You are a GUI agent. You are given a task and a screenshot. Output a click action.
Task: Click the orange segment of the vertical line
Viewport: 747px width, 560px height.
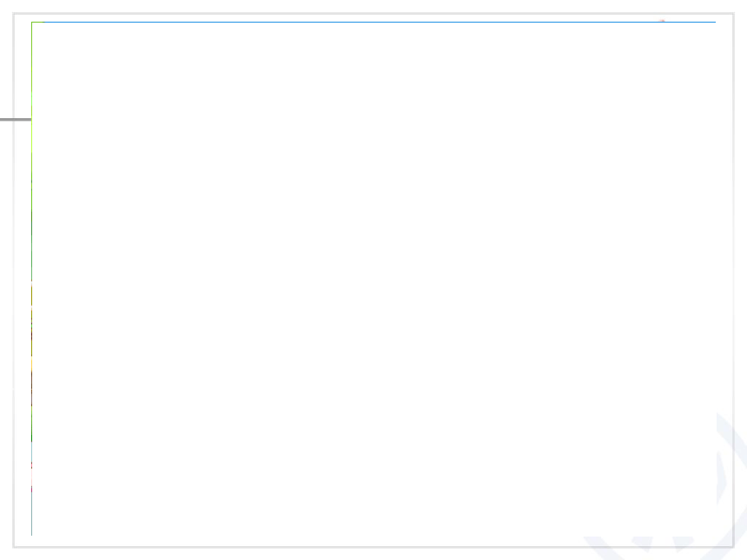coord(31,365)
